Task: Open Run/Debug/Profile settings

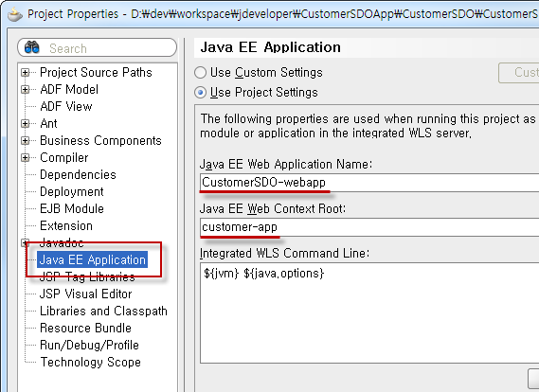Action: pyautogui.click(x=89, y=346)
